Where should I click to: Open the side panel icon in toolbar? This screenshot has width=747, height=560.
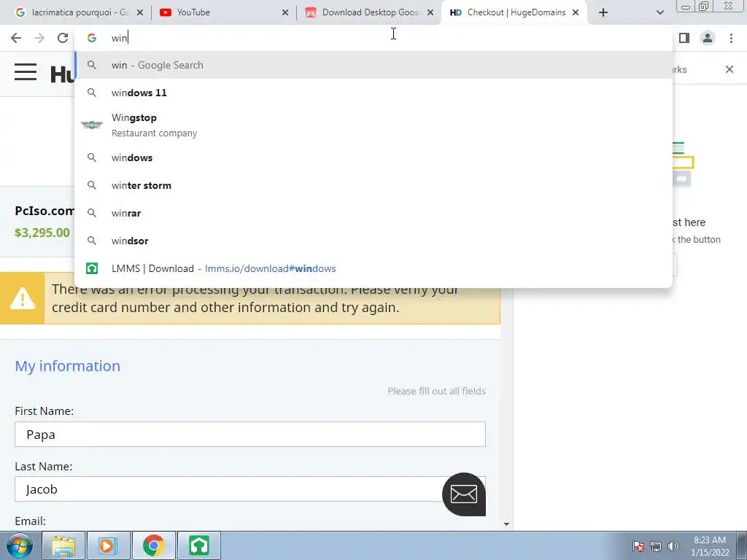pyautogui.click(x=684, y=38)
